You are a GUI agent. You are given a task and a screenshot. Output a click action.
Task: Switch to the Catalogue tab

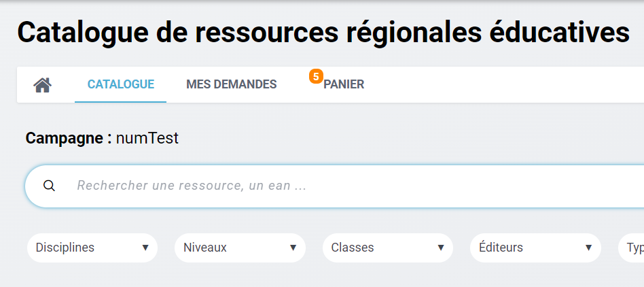121,85
